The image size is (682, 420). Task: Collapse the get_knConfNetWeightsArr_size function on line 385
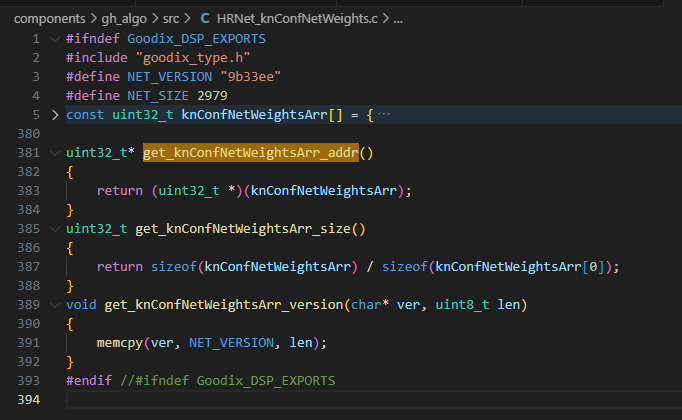(x=55, y=229)
